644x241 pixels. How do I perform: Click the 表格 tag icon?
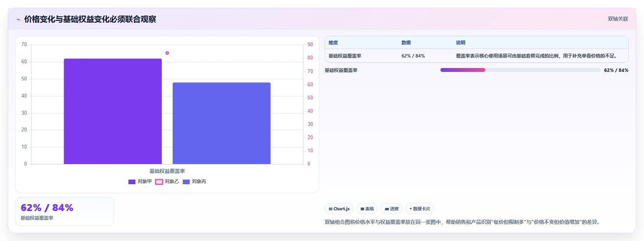(x=362, y=209)
